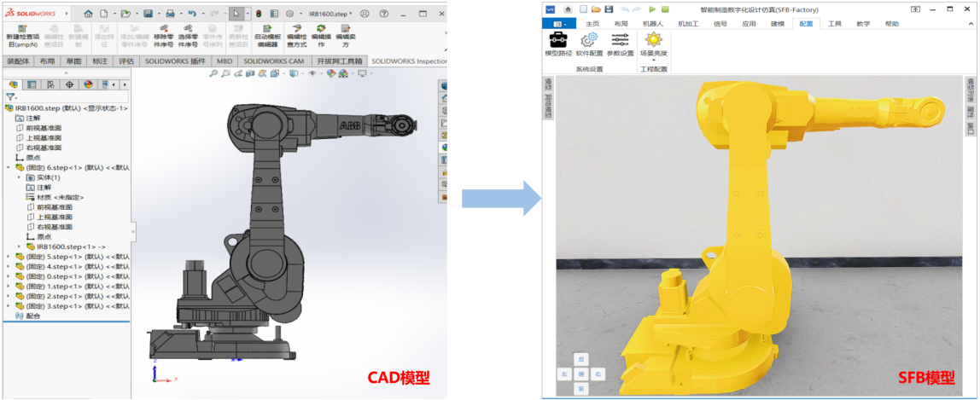Open SolidWorks Help question mark
The image size is (980, 400).
pyautogui.click(x=384, y=13)
